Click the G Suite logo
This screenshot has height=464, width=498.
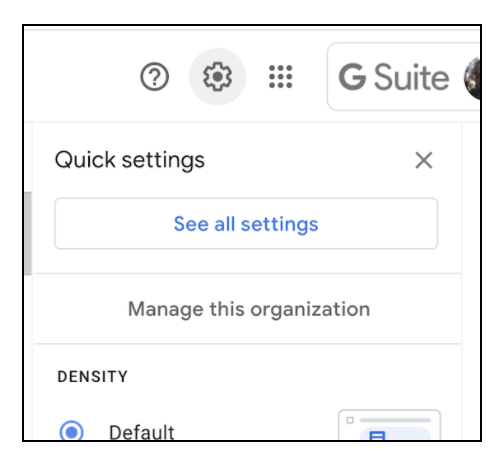click(x=394, y=77)
